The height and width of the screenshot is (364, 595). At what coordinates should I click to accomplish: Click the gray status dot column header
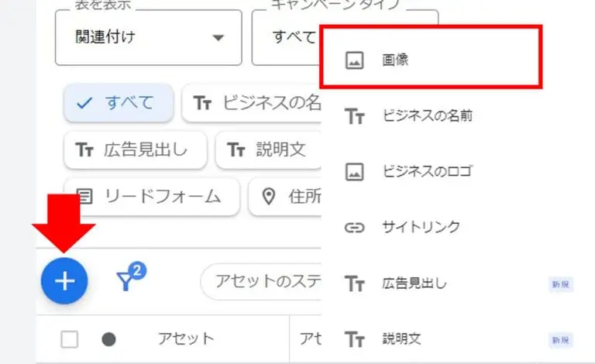(x=108, y=338)
